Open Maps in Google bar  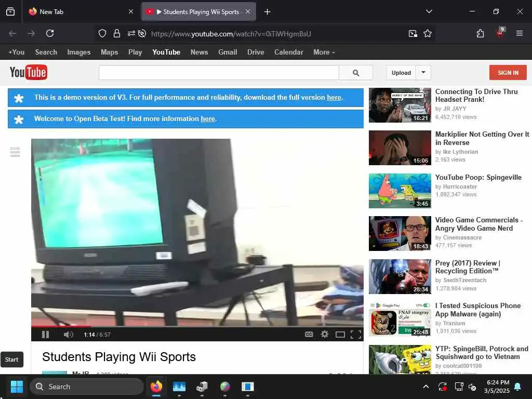click(109, 52)
